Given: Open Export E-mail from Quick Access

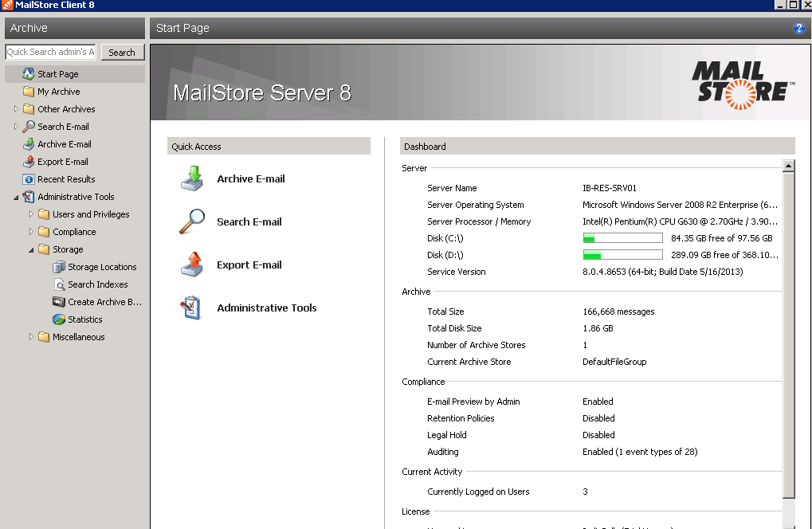Looking at the screenshot, I should 249,265.
